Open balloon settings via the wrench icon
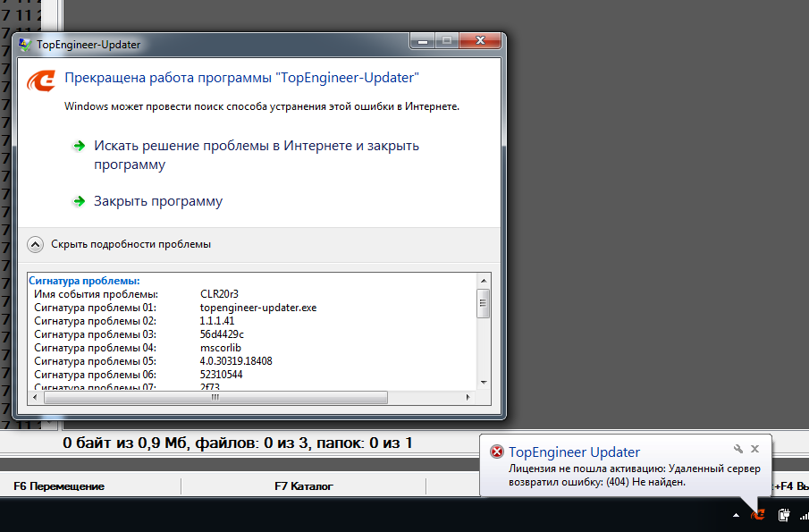This screenshot has height=532, width=809. pyautogui.click(x=738, y=449)
